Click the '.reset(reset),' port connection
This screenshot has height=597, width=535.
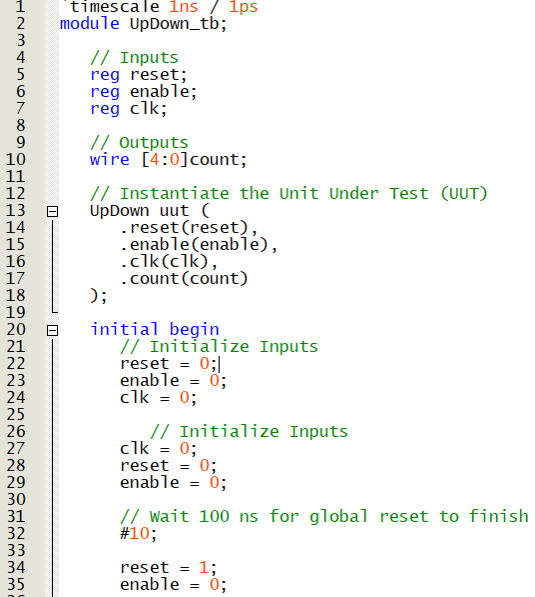pyautogui.click(x=189, y=228)
